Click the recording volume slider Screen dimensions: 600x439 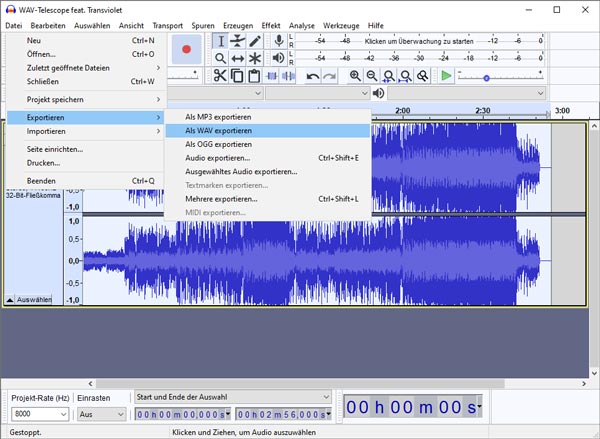(183, 76)
